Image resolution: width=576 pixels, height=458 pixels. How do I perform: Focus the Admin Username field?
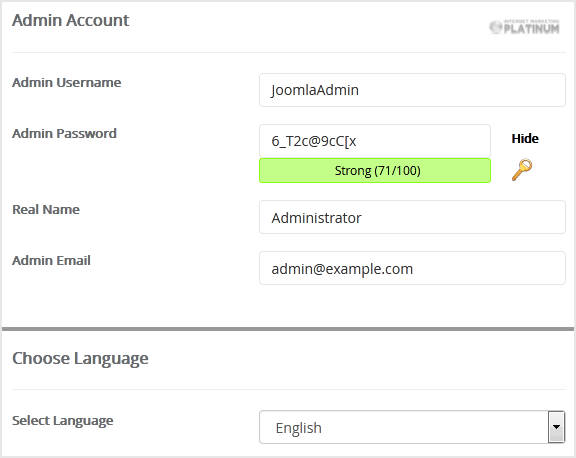(x=412, y=90)
